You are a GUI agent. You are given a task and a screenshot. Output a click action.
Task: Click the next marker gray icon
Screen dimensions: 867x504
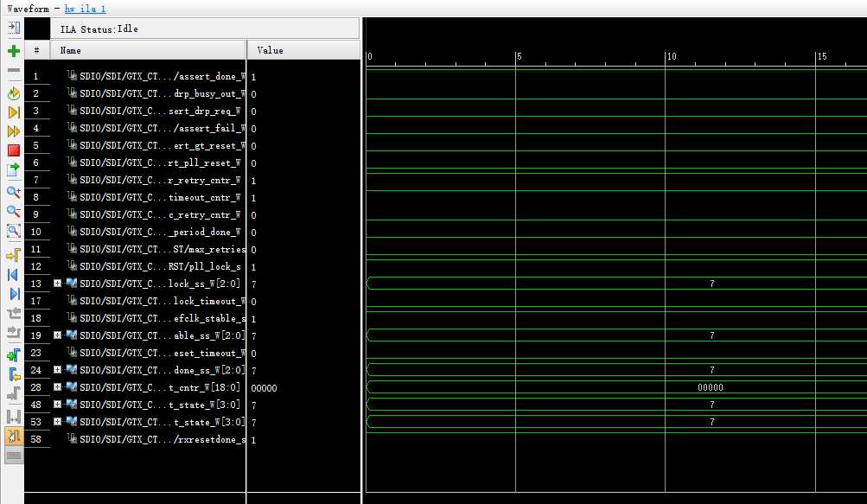tap(14, 393)
